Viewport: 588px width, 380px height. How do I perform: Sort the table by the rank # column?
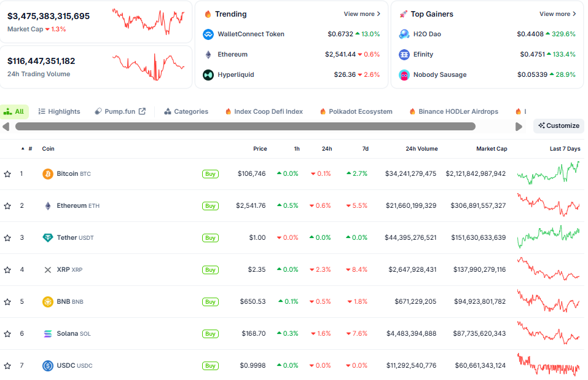(x=29, y=149)
